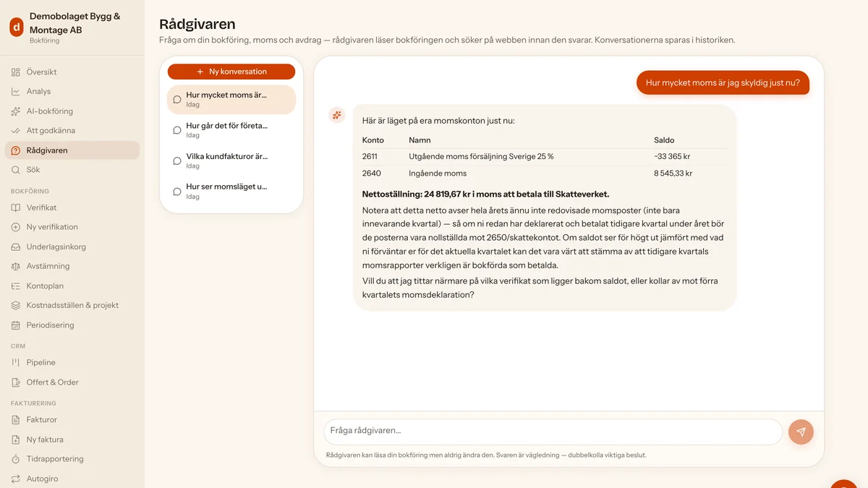Open Tidrapportering in the sidebar
Viewport: 868px width, 488px height.
click(72, 459)
